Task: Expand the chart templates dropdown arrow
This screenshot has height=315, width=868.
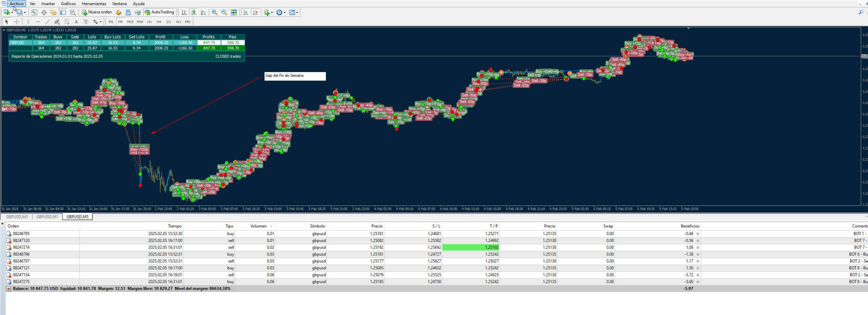Action: (x=297, y=13)
